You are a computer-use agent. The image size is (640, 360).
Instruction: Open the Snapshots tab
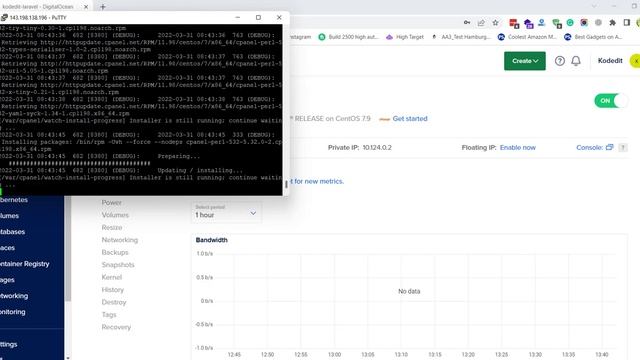(118, 265)
